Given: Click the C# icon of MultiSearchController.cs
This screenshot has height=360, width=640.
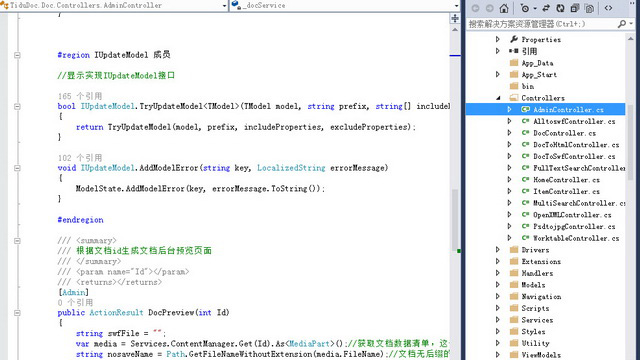Looking at the screenshot, I should [526, 203].
